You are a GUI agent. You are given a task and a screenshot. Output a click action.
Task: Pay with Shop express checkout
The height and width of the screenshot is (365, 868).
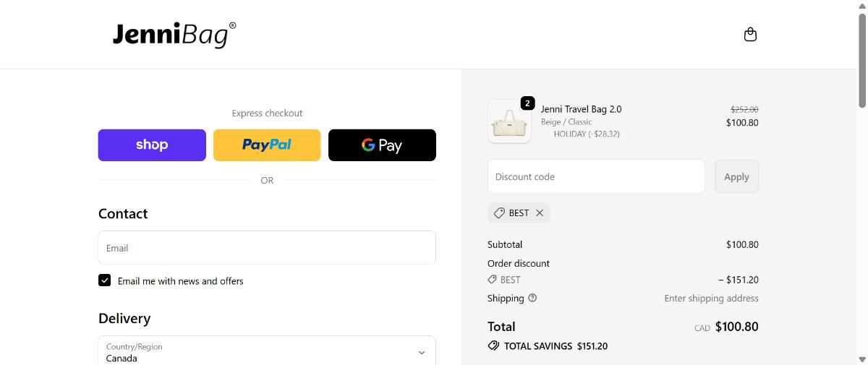click(152, 145)
